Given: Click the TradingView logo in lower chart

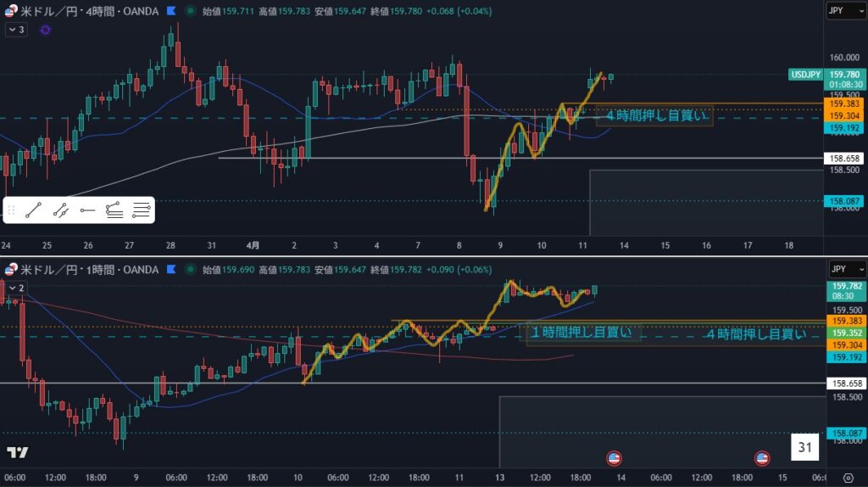Looking at the screenshot, I should click(x=17, y=452).
